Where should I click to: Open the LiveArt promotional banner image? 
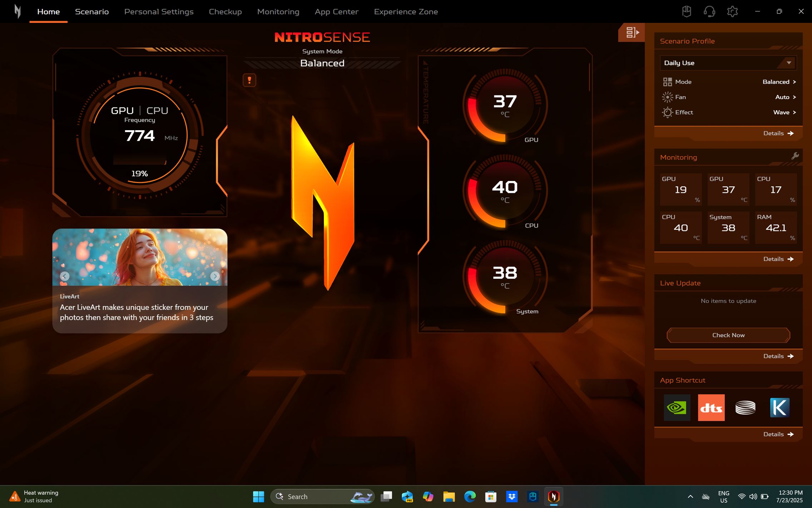click(140, 257)
